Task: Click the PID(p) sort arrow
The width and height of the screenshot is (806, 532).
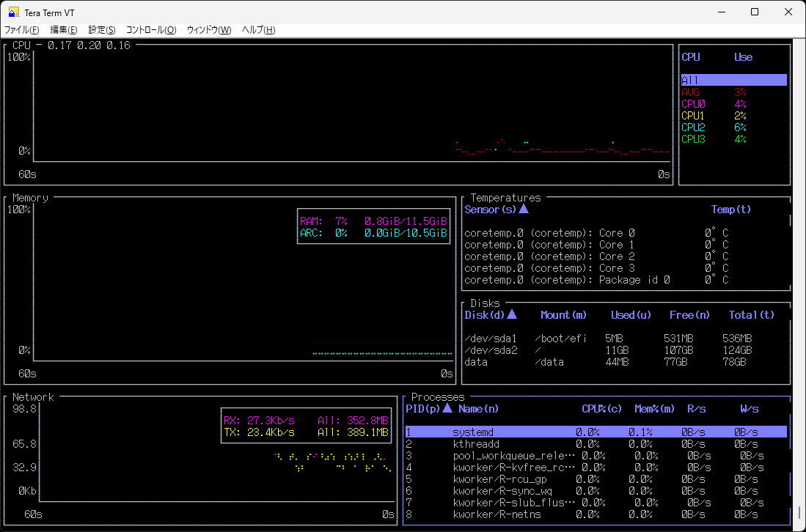Action: pyautogui.click(x=447, y=408)
